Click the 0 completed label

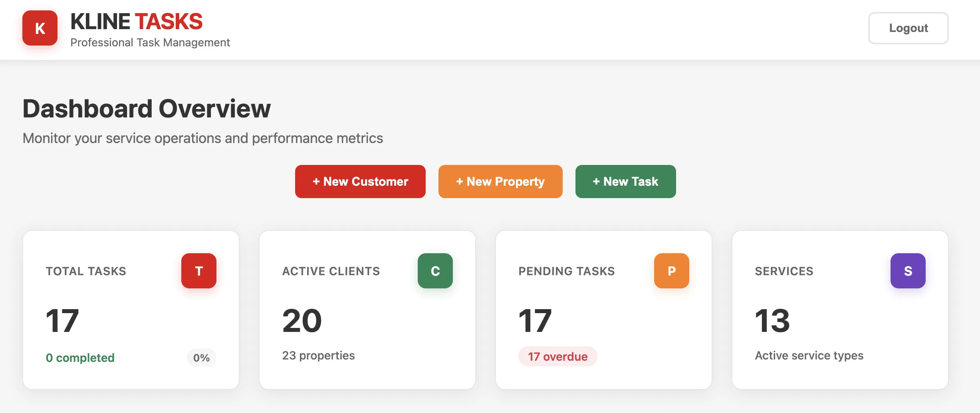(80, 357)
